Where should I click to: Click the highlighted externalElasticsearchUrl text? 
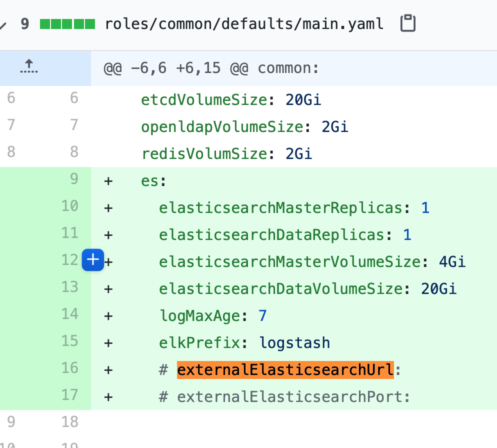coord(285,369)
